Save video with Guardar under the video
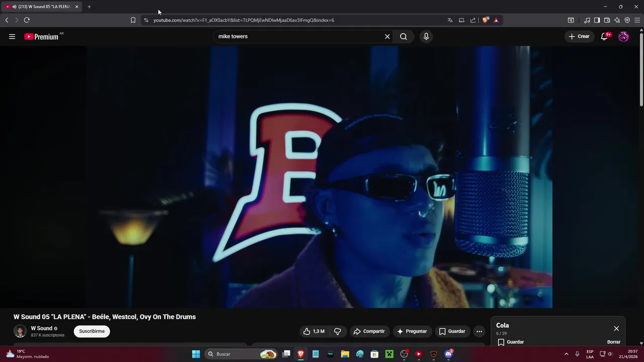 tap(452, 331)
